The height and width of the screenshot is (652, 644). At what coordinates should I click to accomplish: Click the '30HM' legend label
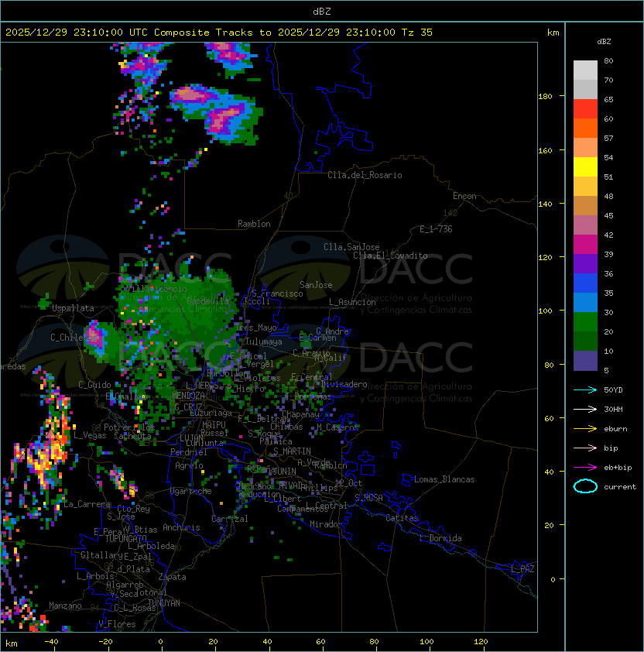pyautogui.click(x=613, y=409)
